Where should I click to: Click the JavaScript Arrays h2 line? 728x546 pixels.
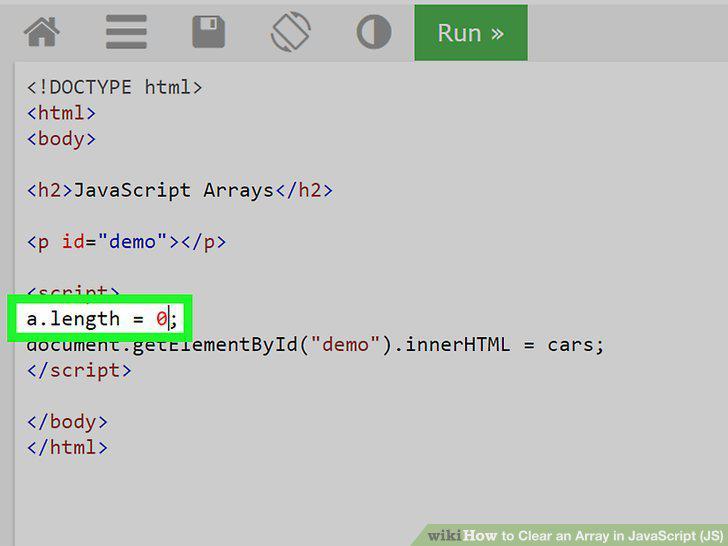(x=180, y=190)
